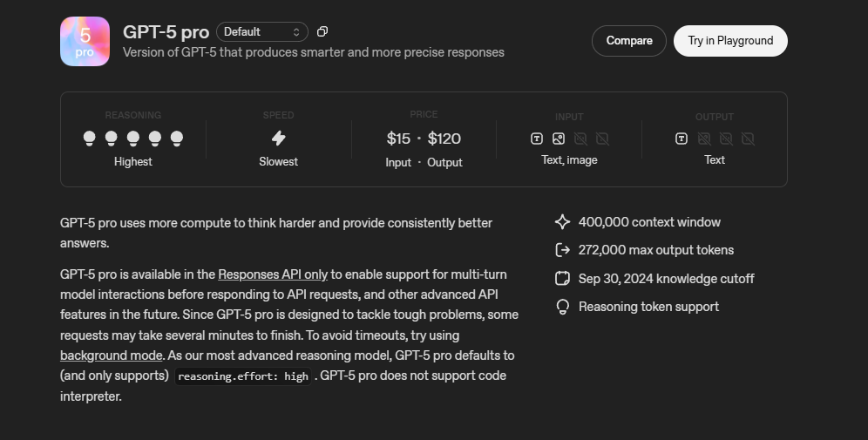This screenshot has width=868, height=440.
Task: Click the image input modality icon
Action: point(559,139)
